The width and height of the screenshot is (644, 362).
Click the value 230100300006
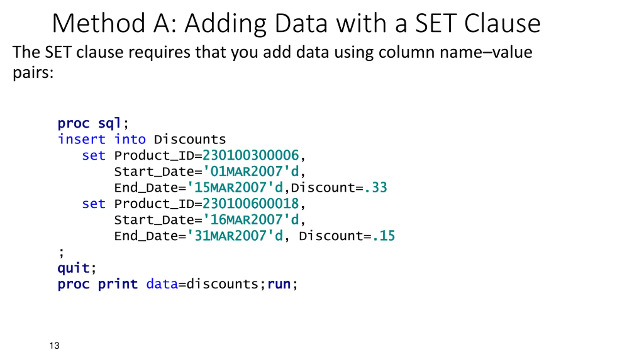click(251, 155)
